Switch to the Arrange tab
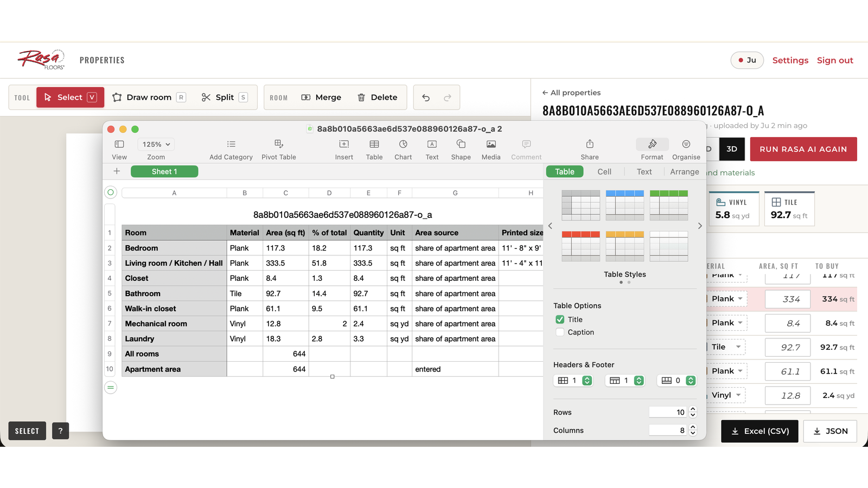 click(x=685, y=171)
